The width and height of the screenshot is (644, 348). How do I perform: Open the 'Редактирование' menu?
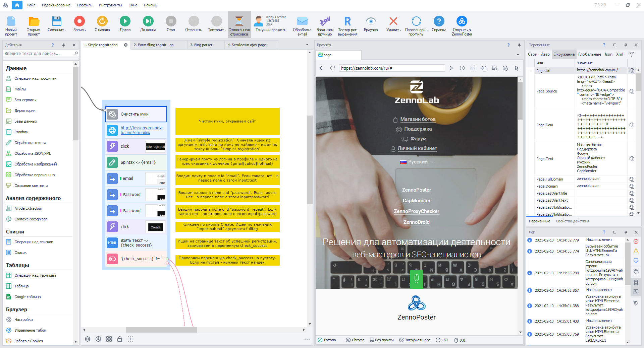click(x=56, y=5)
